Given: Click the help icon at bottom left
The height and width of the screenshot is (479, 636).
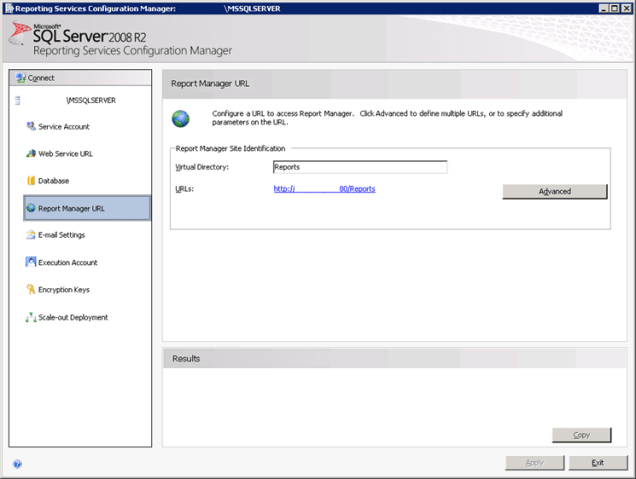Looking at the screenshot, I should (x=17, y=464).
